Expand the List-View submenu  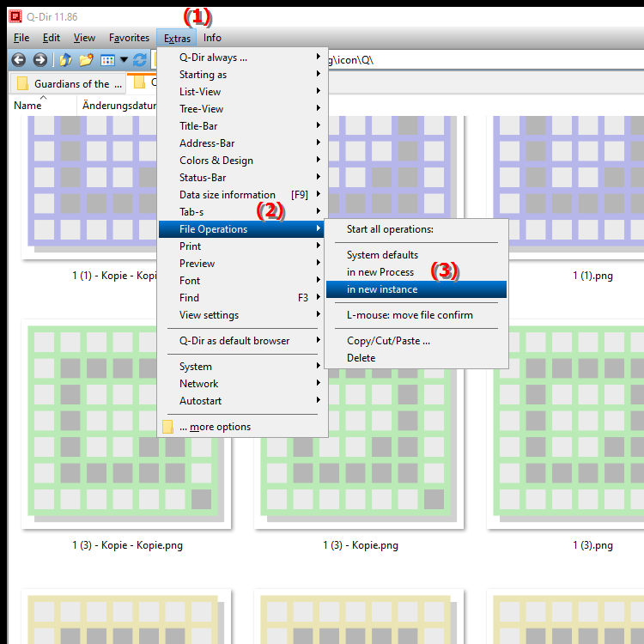point(241,92)
